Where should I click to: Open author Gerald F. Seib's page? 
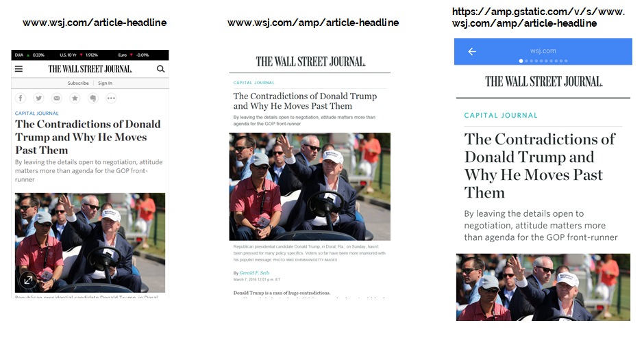pyautogui.click(x=254, y=273)
